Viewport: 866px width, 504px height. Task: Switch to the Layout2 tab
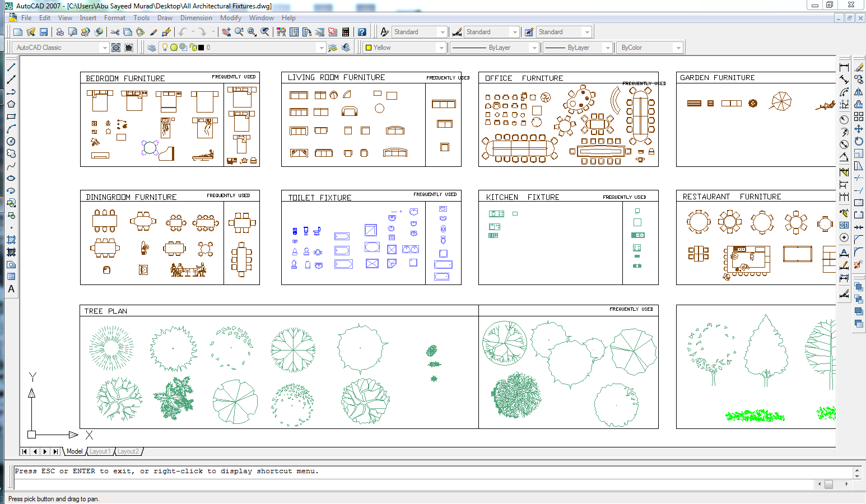[x=128, y=451]
